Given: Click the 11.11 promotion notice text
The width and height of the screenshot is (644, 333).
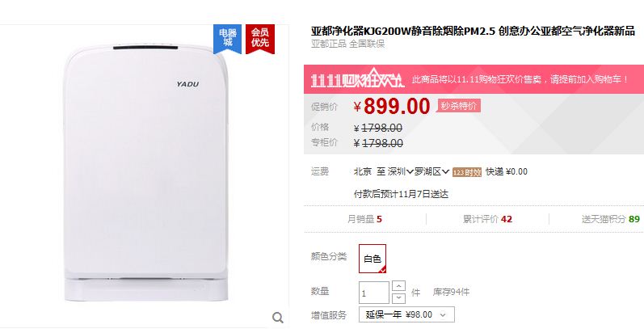Looking at the screenshot, I should point(520,79).
